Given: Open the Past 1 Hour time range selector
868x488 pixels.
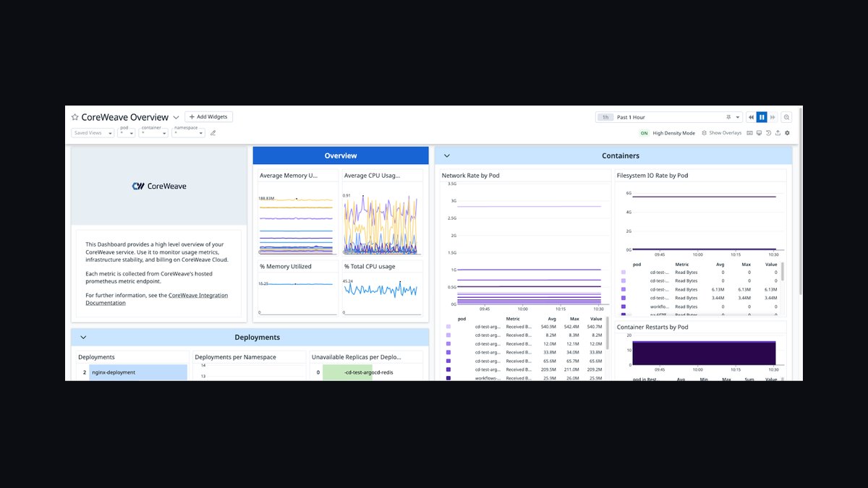Looking at the screenshot, I should pyautogui.click(x=669, y=117).
